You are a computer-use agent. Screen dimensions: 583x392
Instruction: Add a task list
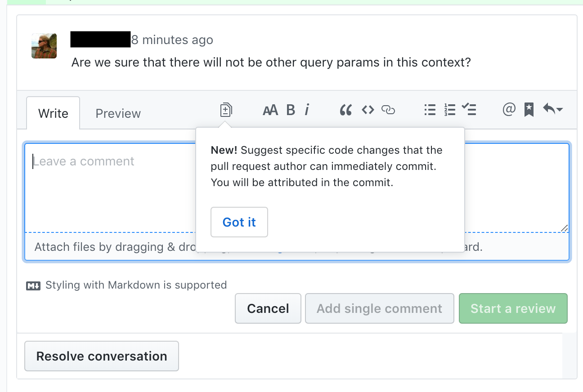[x=469, y=110]
